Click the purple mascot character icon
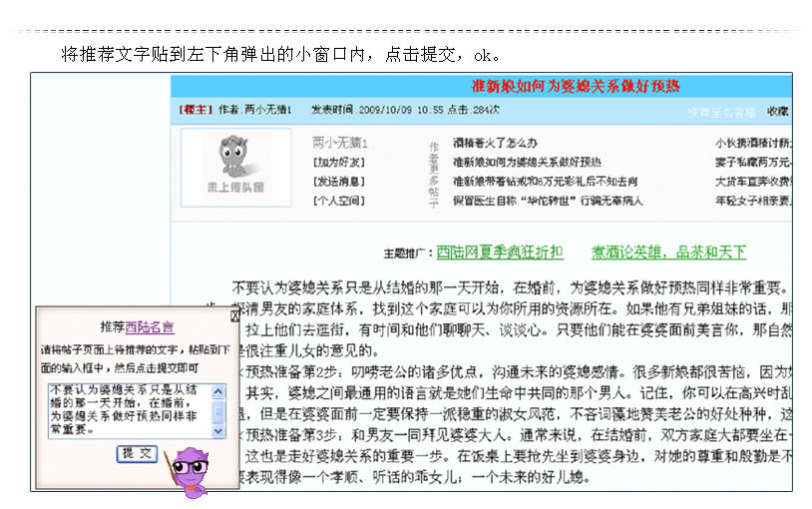Image resolution: width=812 pixels, height=509 pixels. tap(191, 473)
